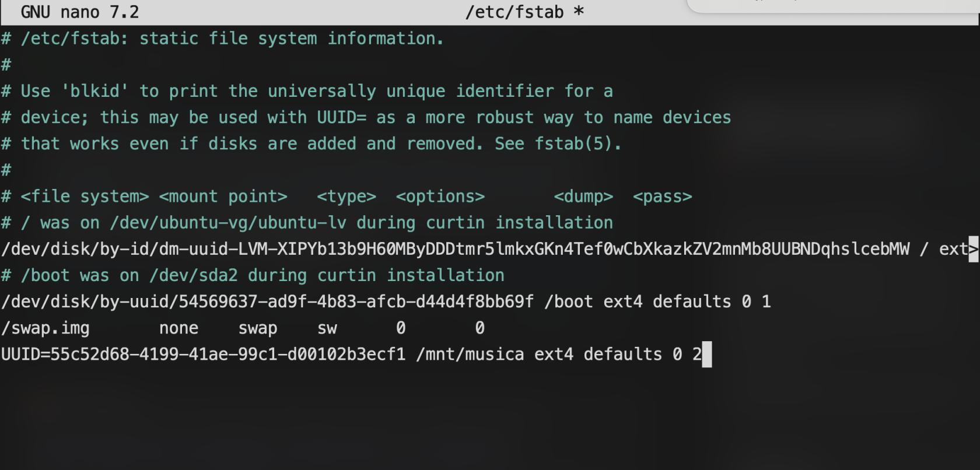Image resolution: width=980 pixels, height=470 pixels.
Task: Click the '<options>' column header comment
Action: (x=440, y=197)
